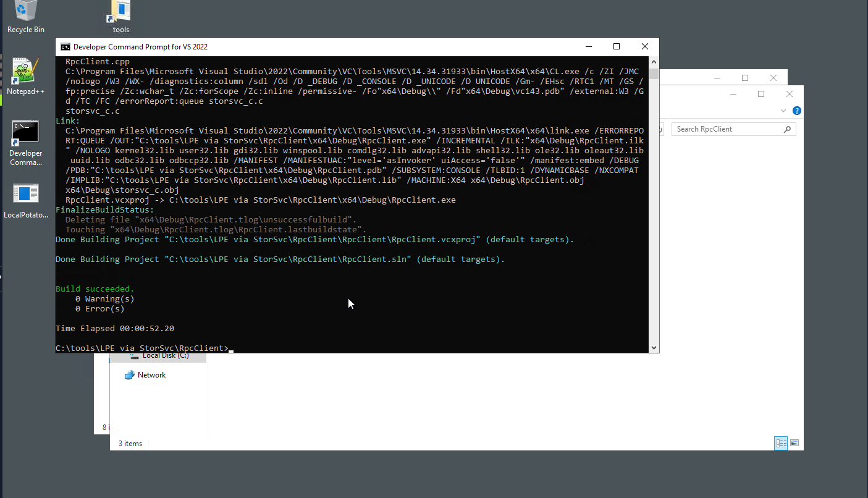Click the Touching RpcClient.lastbuildstate console line
This screenshot has width=868, height=498.
click(x=216, y=229)
